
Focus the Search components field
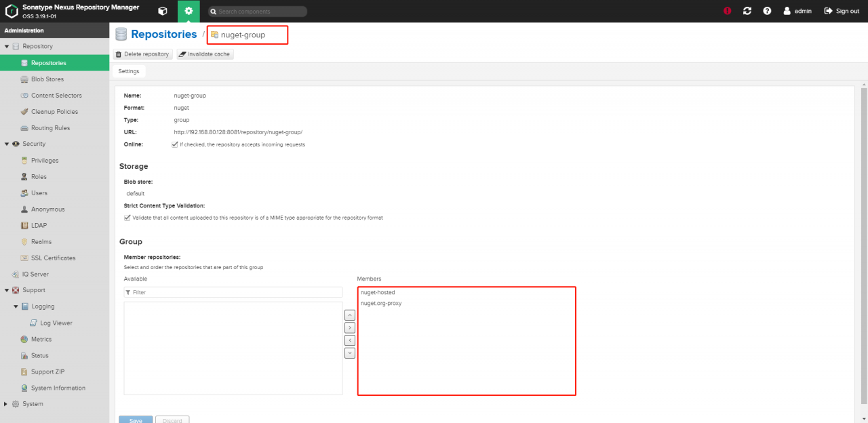(x=257, y=12)
